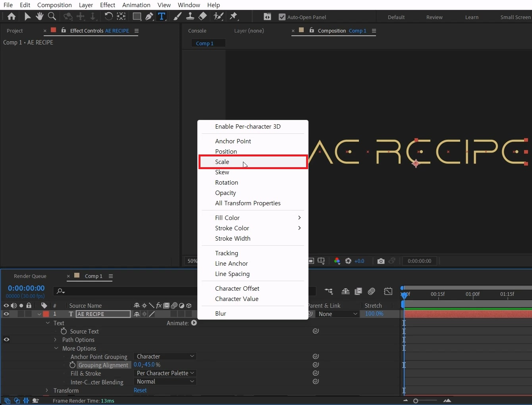
Task: Open the Graph Editor icon
Action: coord(388,291)
